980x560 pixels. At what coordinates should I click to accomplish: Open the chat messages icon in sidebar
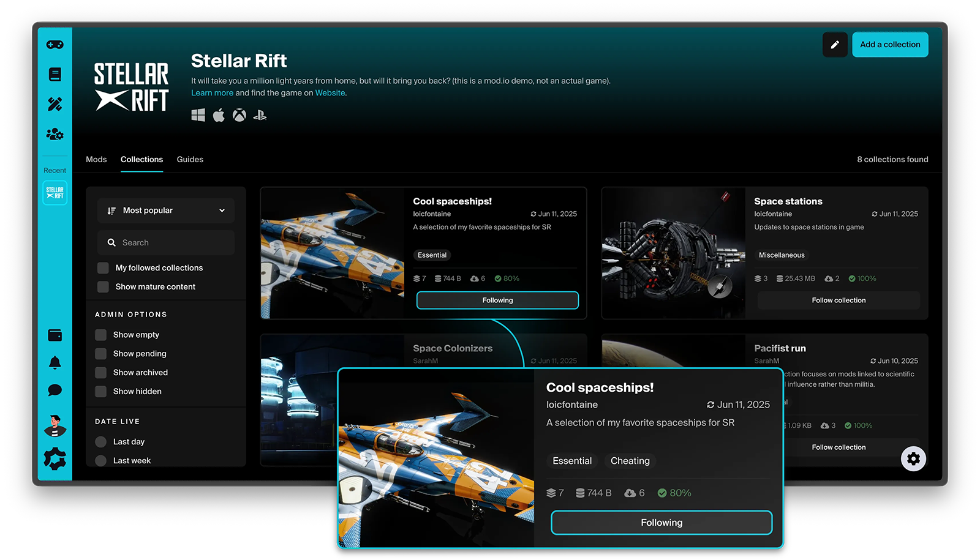(x=55, y=389)
